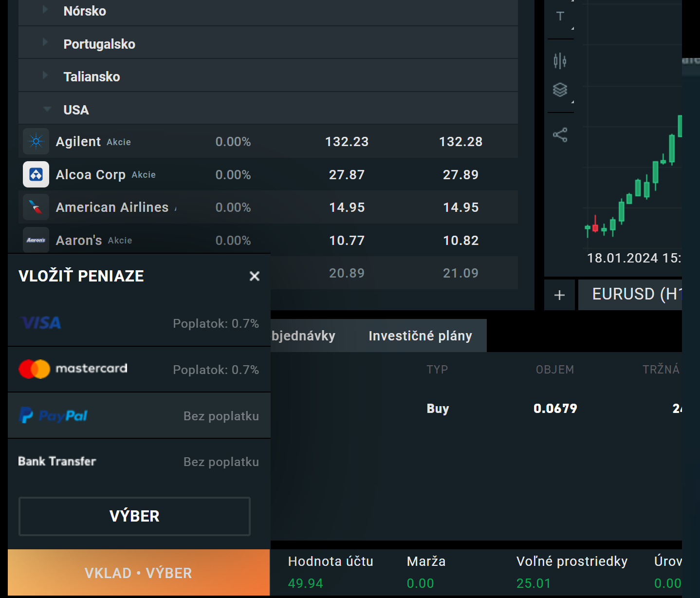Screen dimensions: 700x598
Task: Click the orange VKLAD • VÝBER button
Action: (x=139, y=573)
